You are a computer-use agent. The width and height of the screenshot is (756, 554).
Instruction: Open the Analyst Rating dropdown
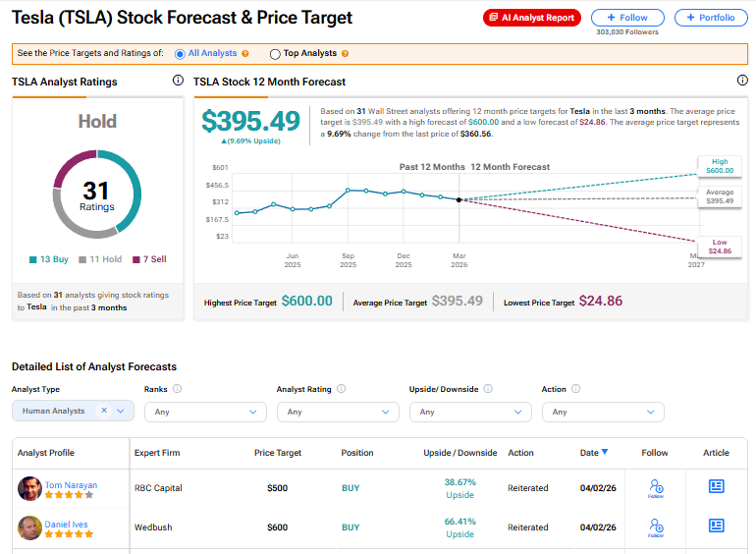337,412
